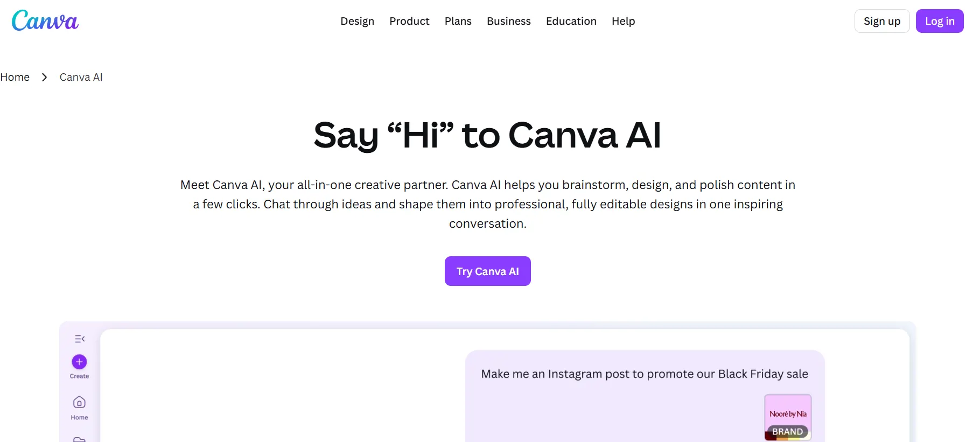Select the Nooré by Nia design thumbnail

tap(788, 413)
